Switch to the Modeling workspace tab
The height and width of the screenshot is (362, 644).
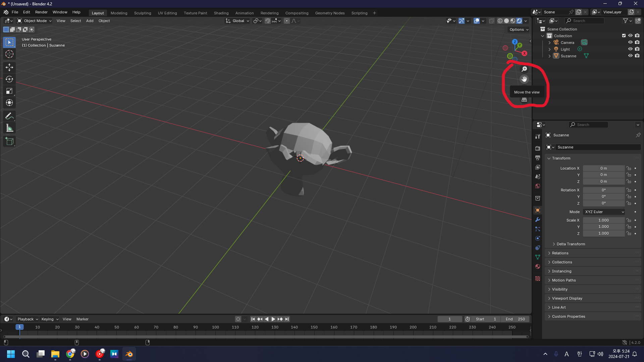pos(119,13)
